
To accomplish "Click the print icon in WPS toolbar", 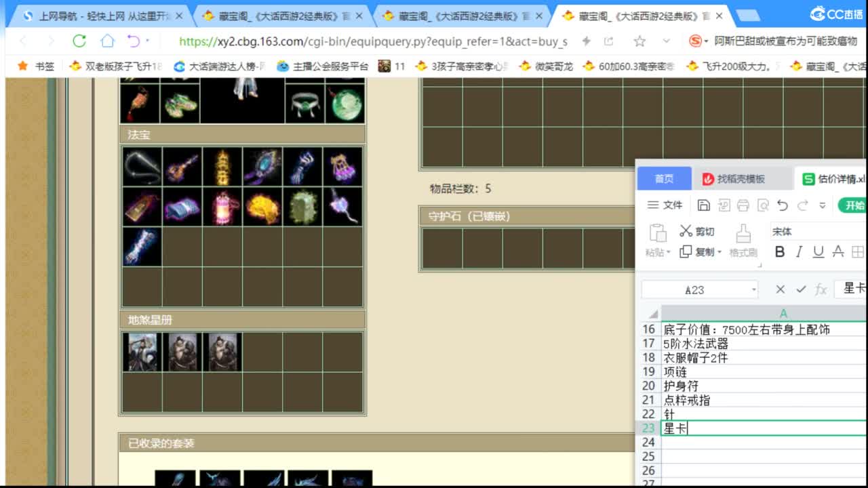I will pos(743,205).
